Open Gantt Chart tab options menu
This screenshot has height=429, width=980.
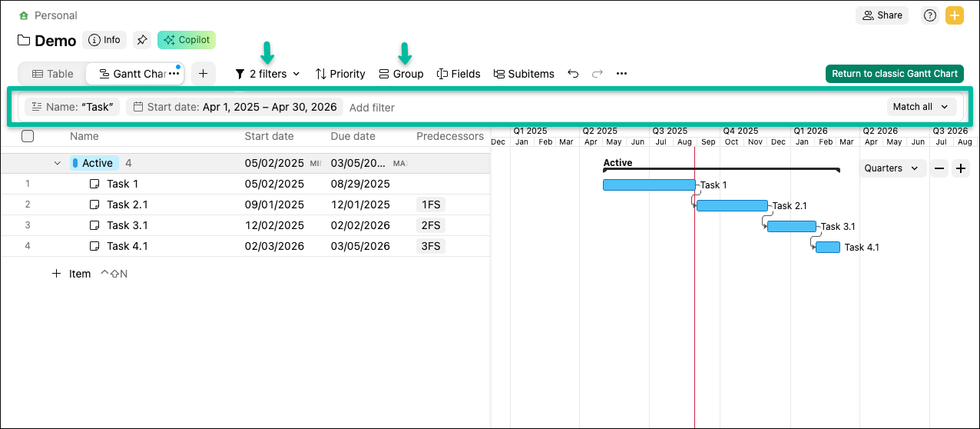tap(174, 74)
